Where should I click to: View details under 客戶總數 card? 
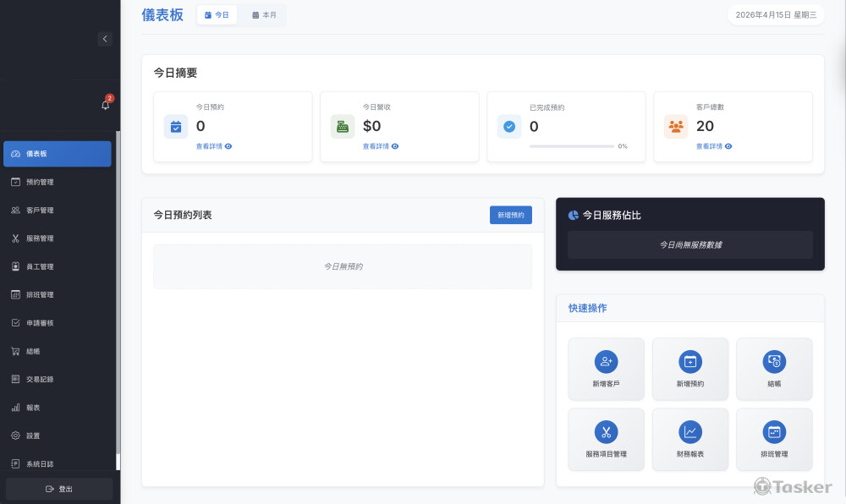coord(714,146)
